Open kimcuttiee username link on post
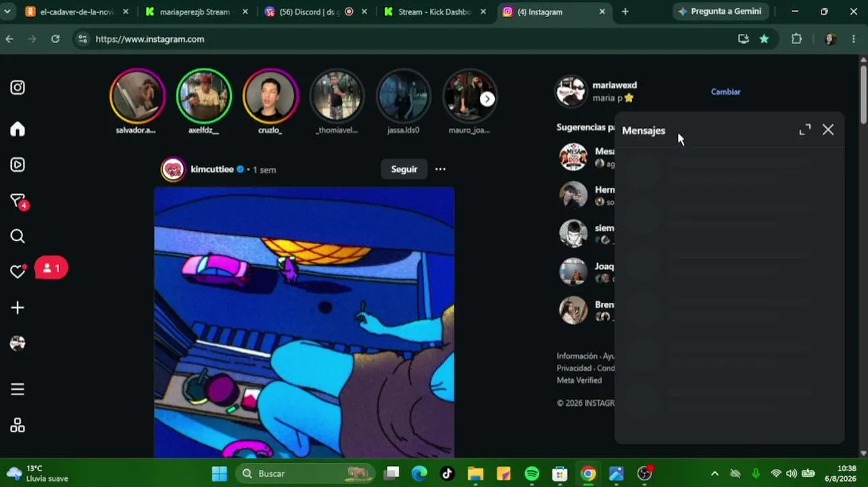868x487 pixels. 212,169
